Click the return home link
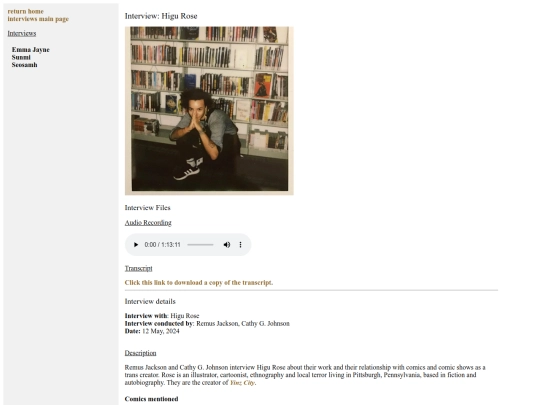 pos(25,11)
